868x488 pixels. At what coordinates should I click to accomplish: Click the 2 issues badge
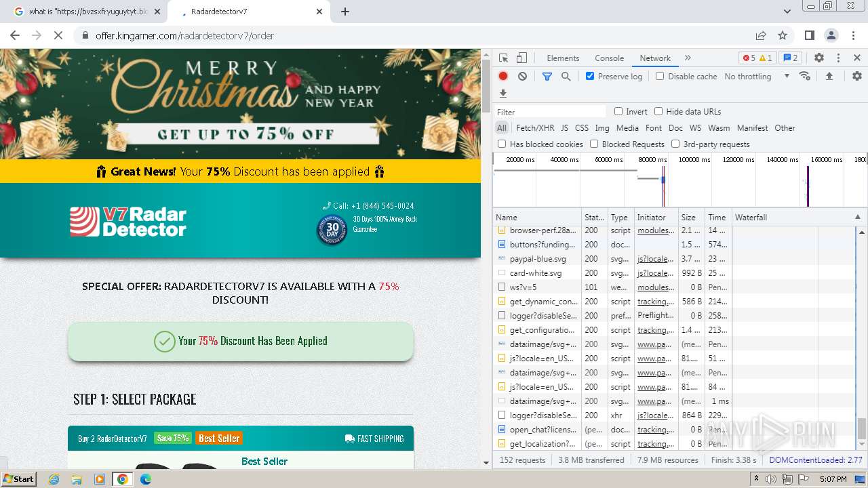(789, 58)
